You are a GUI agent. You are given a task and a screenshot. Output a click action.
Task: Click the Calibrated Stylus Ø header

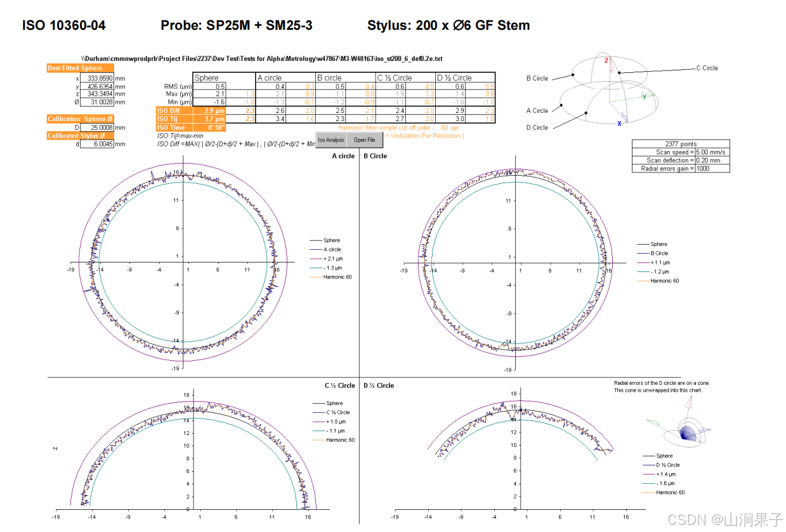(80, 136)
